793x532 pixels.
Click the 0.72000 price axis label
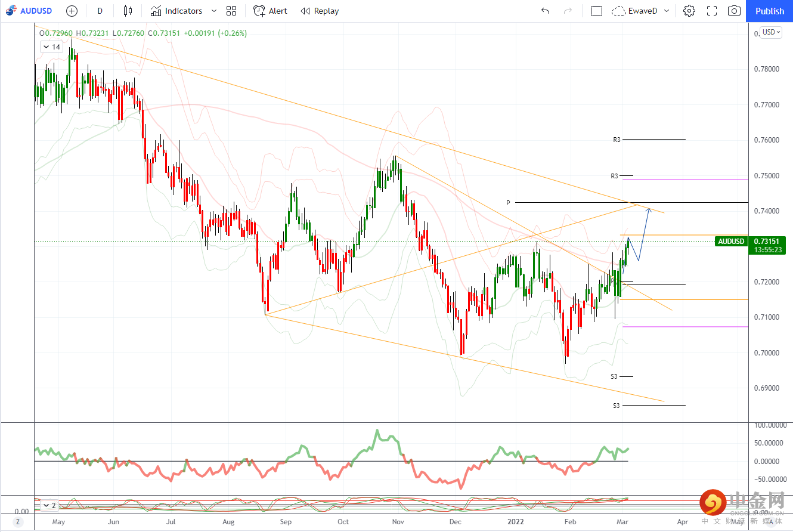(x=766, y=282)
